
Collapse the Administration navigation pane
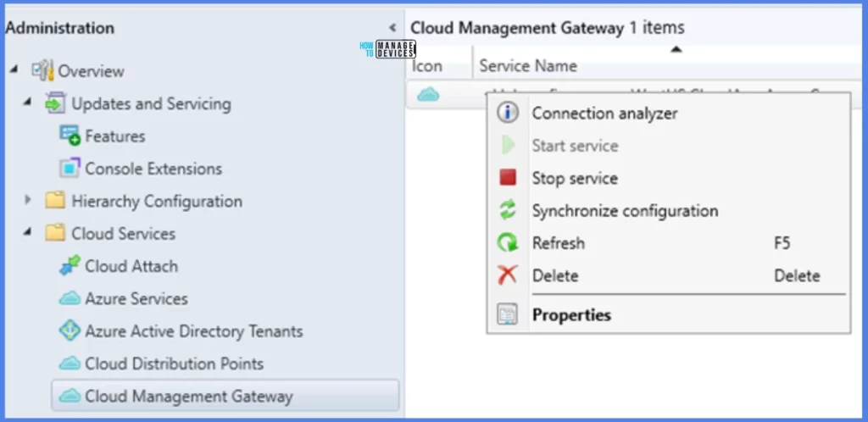coord(392,27)
